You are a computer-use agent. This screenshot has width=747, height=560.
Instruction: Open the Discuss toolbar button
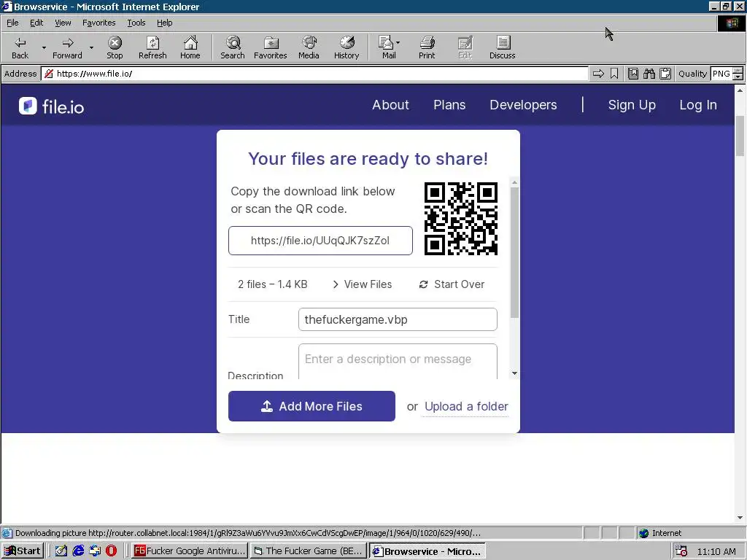[502, 47]
